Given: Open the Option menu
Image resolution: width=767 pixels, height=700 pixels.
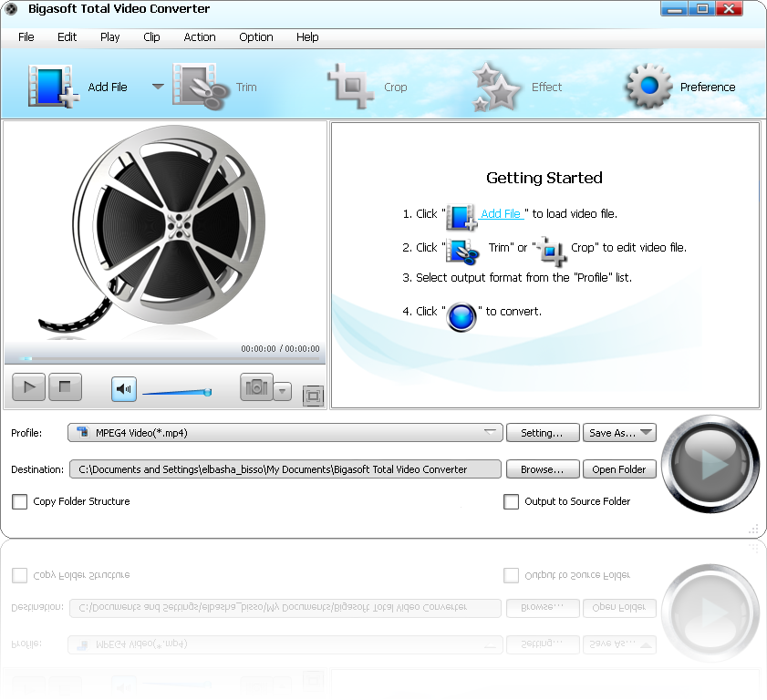Looking at the screenshot, I should pos(255,37).
